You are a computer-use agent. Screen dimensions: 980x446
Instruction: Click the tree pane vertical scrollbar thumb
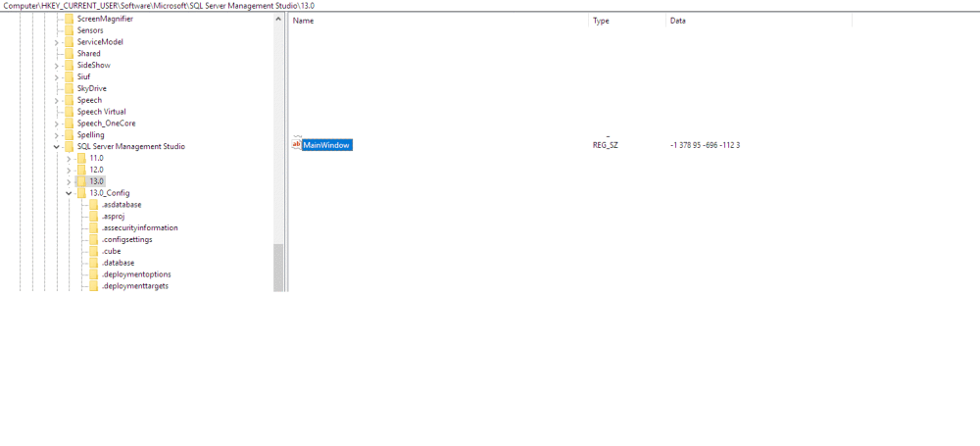coord(278,268)
